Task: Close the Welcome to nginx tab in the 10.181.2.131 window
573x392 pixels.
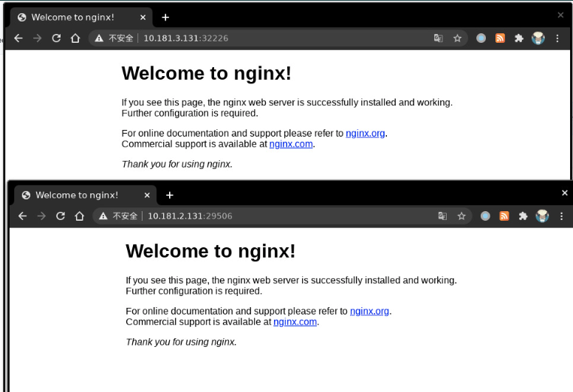Action: (147, 195)
